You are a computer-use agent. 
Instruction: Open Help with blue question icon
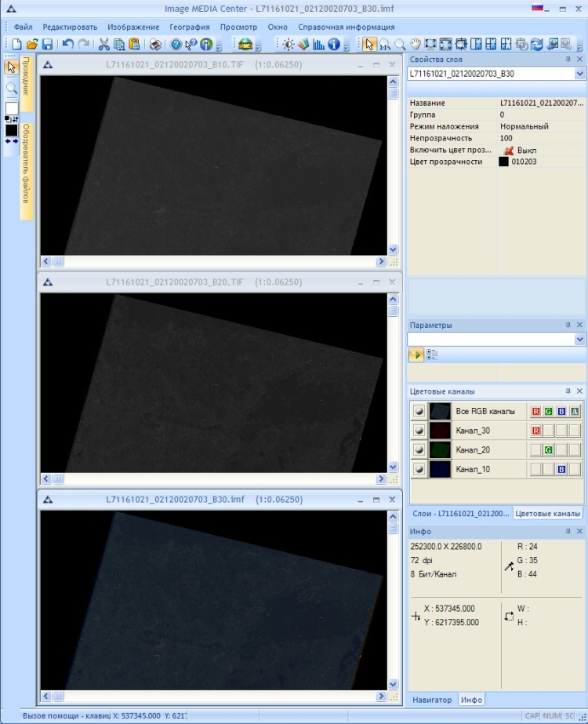[176, 45]
